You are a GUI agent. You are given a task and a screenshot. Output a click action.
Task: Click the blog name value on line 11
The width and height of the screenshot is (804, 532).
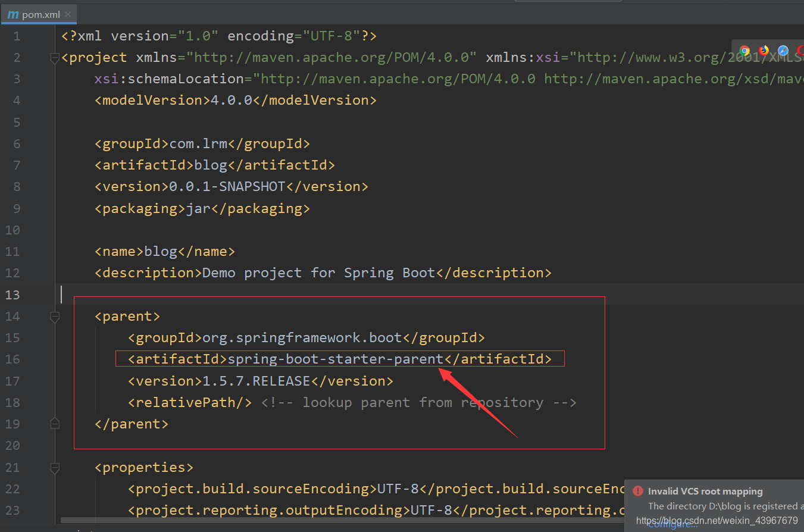(x=161, y=251)
